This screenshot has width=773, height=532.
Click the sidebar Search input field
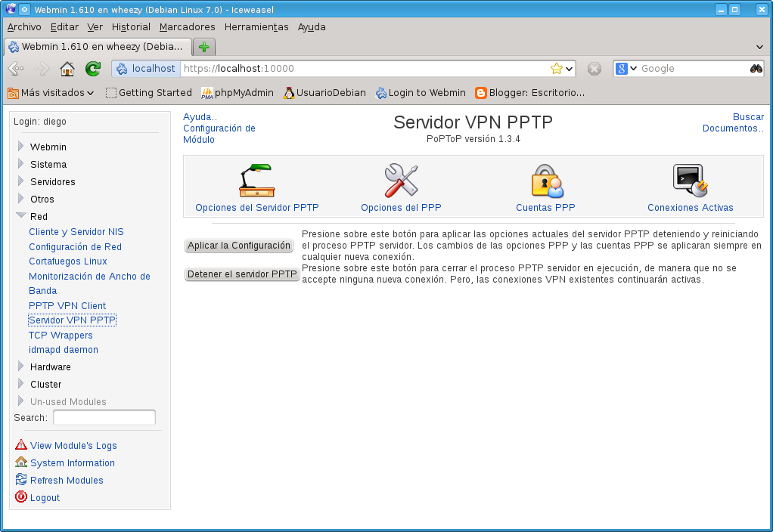click(x=104, y=417)
